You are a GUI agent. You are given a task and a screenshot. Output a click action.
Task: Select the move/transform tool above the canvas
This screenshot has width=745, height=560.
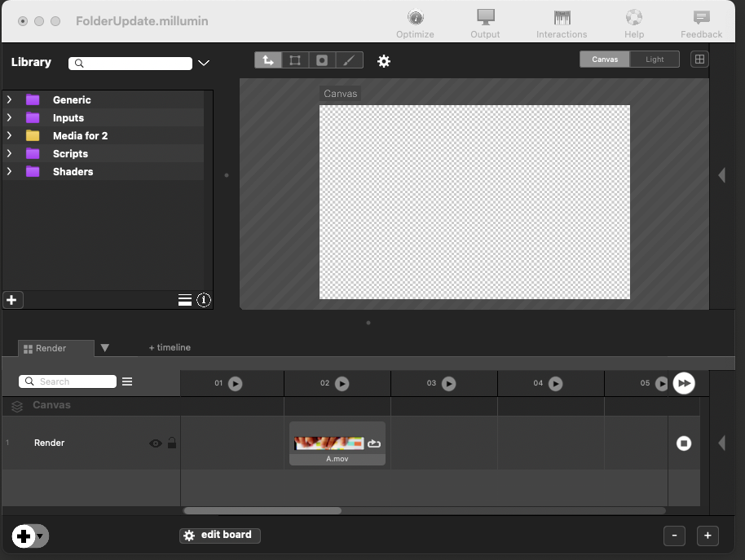[268, 60]
